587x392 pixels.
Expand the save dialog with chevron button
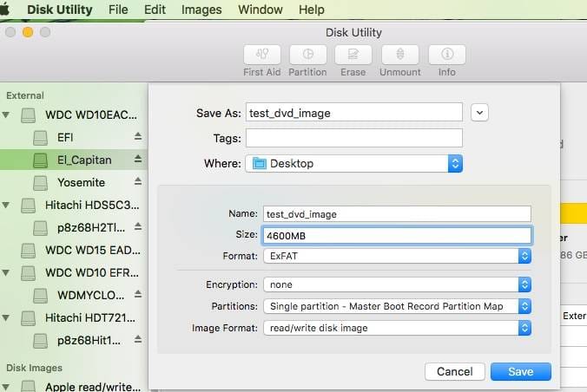click(x=480, y=112)
